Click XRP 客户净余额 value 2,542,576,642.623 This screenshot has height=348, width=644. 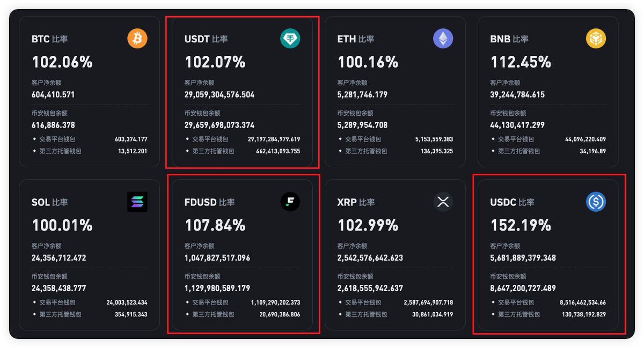coord(370,257)
